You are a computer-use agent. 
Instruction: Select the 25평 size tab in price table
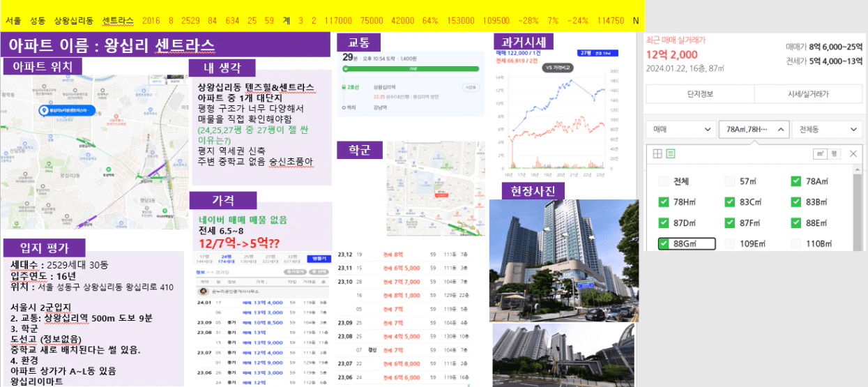248,258
